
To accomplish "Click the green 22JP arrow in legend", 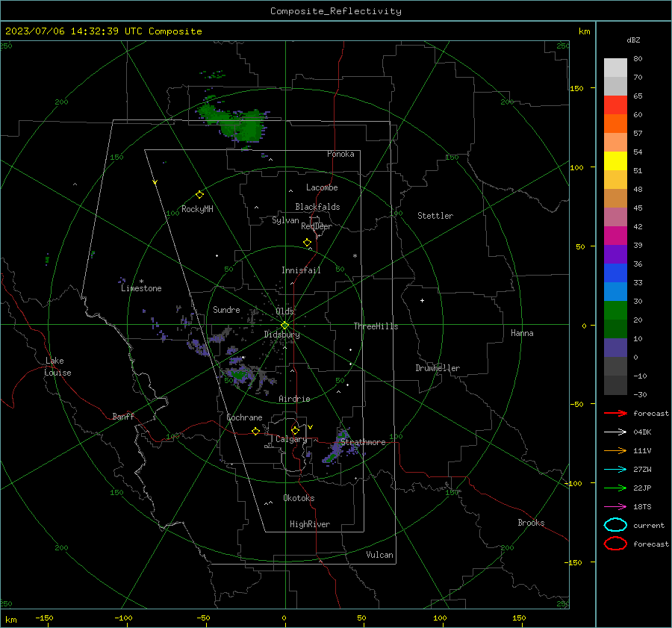I will point(615,488).
